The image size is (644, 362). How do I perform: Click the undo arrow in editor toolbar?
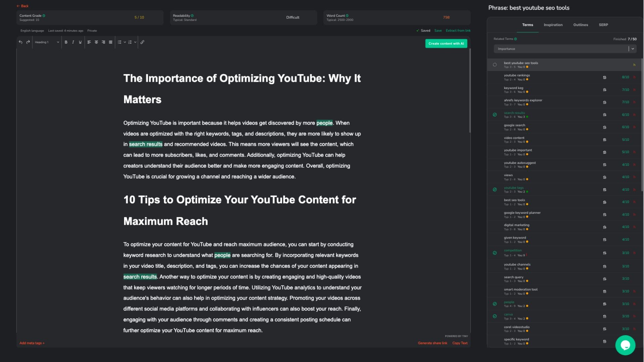[x=20, y=42]
